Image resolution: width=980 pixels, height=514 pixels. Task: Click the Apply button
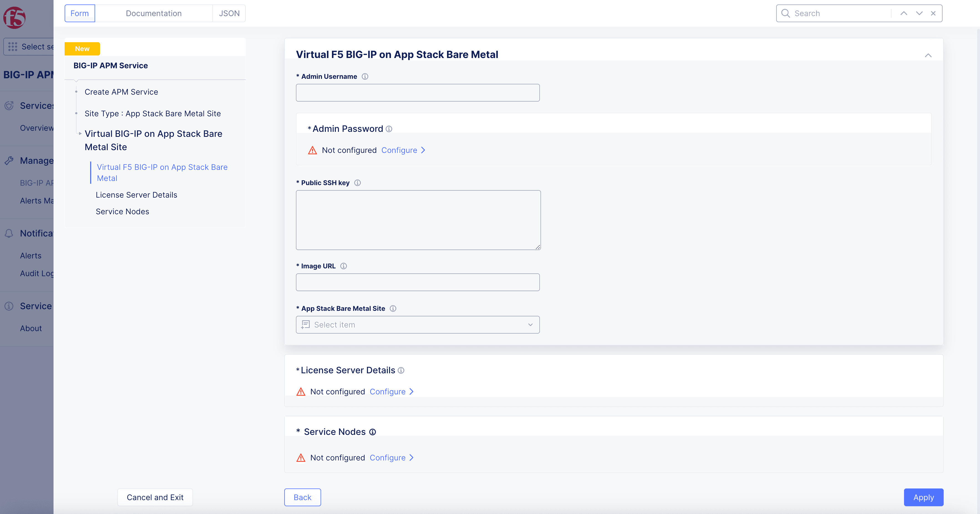[x=923, y=497]
